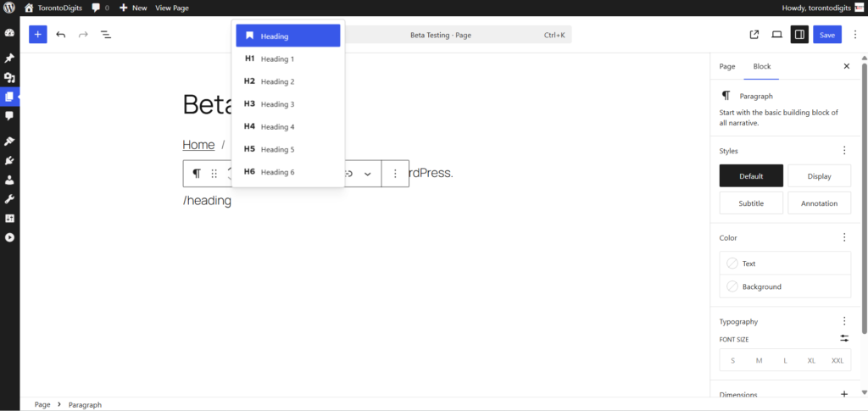The height and width of the screenshot is (411, 868).
Task: Click the Save button
Action: [x=827, y=35]
